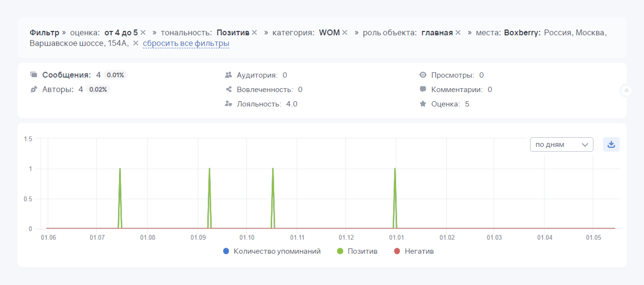The image size is (644, 285).
Task: Click the 0.01% messages share badge
Action: [x=115, y=75]
